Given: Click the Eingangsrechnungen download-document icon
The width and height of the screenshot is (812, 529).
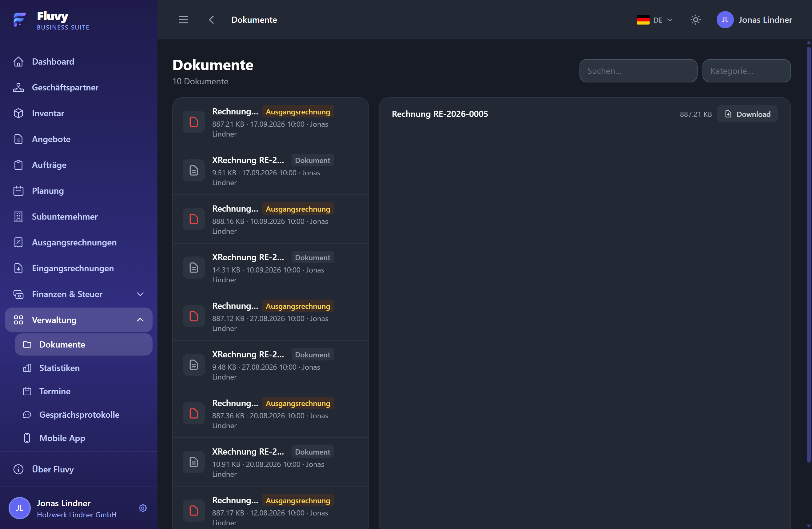Looking at the screenshot, I should pyautogui.click(x=18, y=268).
